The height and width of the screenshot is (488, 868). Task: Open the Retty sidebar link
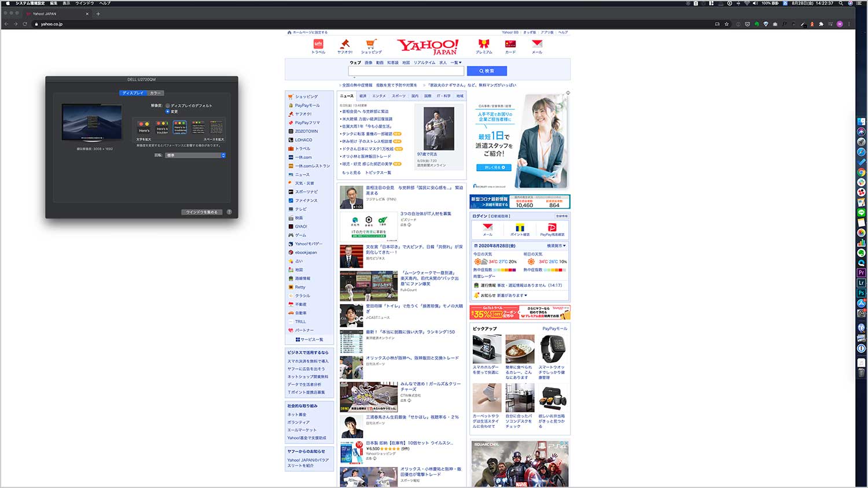point(300,287)
